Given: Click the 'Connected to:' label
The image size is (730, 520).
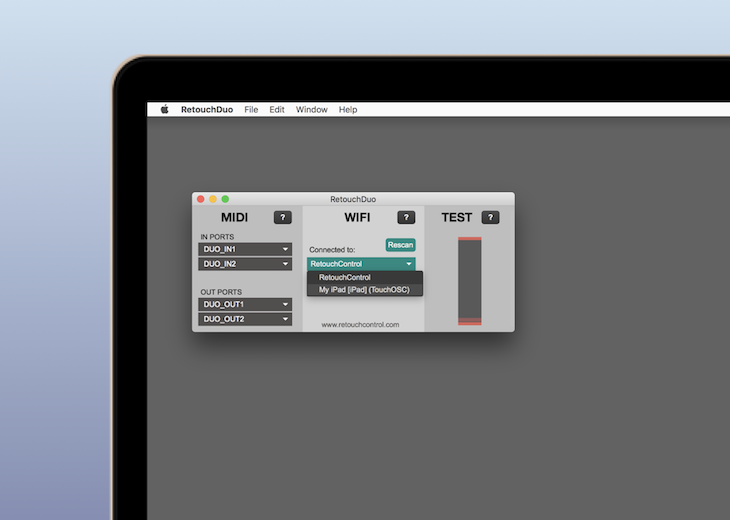Looking at the screenshot, I should (x=332, y=250).
